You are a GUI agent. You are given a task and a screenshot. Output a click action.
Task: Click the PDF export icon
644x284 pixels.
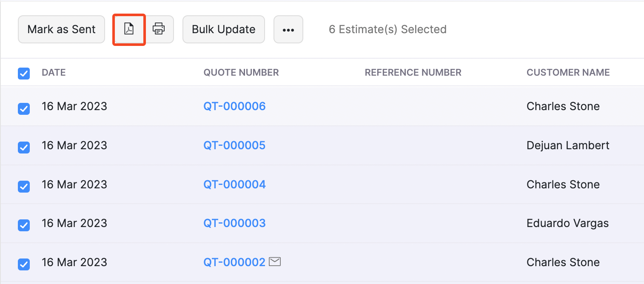[129, 29]
